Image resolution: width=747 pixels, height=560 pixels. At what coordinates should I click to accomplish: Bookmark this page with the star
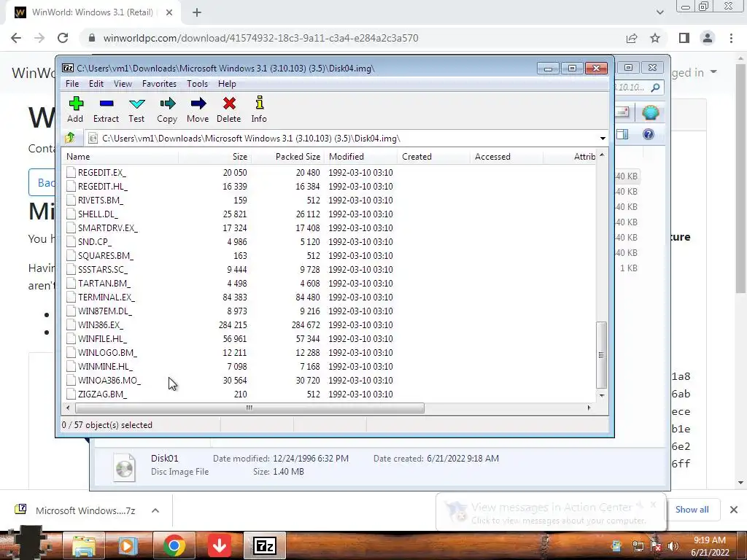(x=655, y=38)
